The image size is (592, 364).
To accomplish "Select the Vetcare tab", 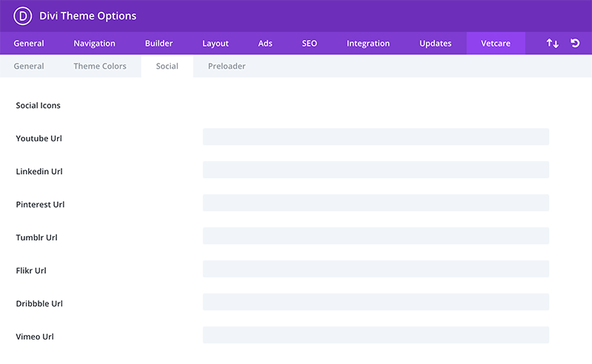I will click(x=496, y=44).
